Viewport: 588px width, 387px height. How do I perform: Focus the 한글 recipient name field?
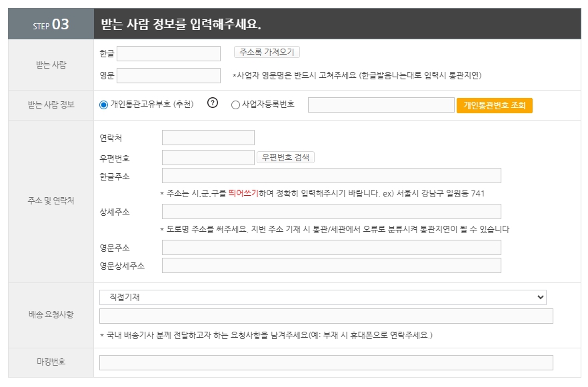pos(169,53)
